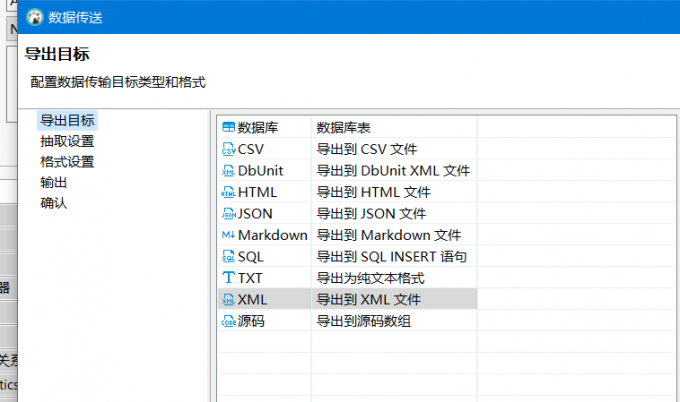
Task: Select 数据库 export target
Action: (258, 127)
